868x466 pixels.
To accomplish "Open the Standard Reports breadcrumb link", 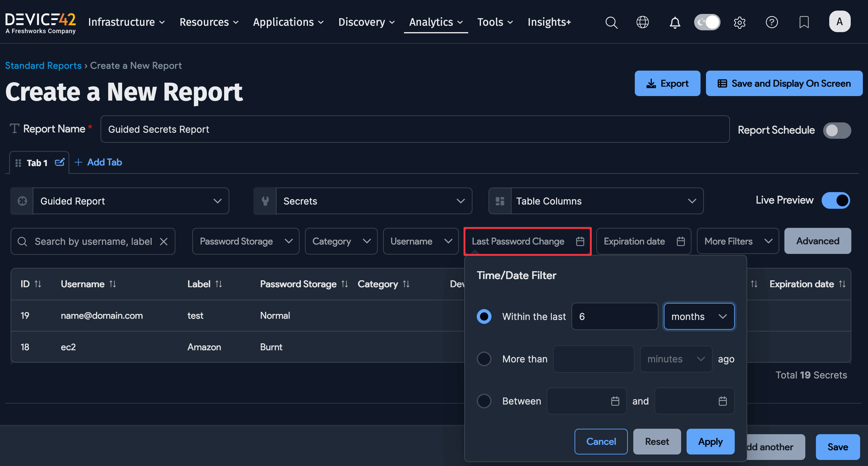I will tap(43, 65).
